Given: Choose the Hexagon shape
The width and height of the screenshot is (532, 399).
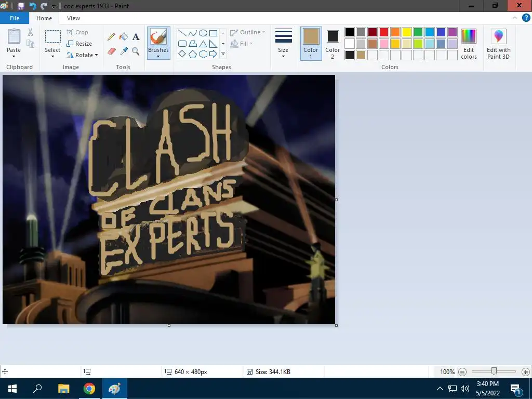Looking at the screenshot, I should pos(203,54).
